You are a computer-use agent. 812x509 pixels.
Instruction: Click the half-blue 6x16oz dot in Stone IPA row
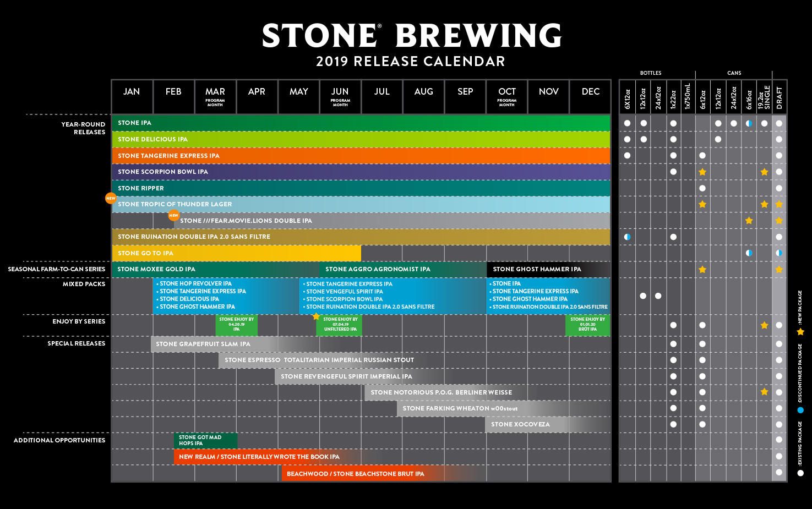749,123
